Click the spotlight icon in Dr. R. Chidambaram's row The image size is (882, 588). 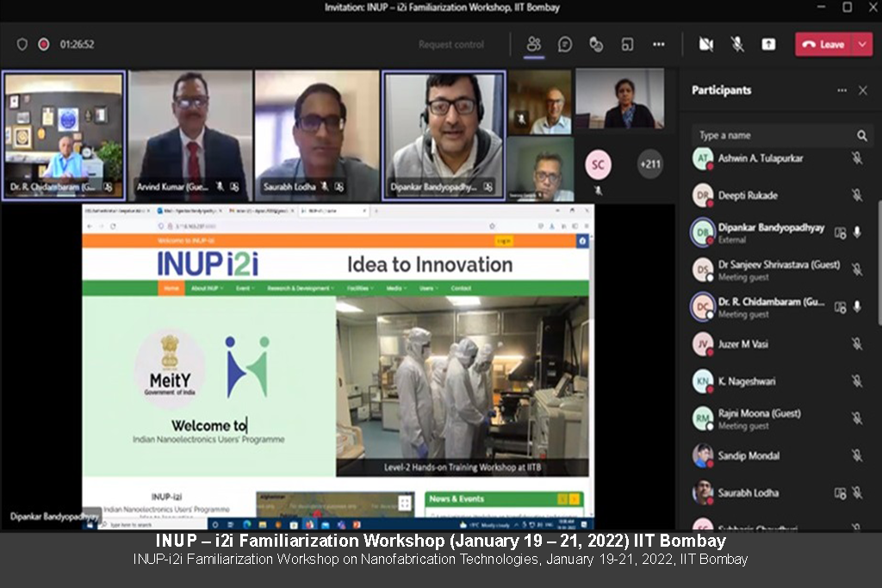(840, 307)
